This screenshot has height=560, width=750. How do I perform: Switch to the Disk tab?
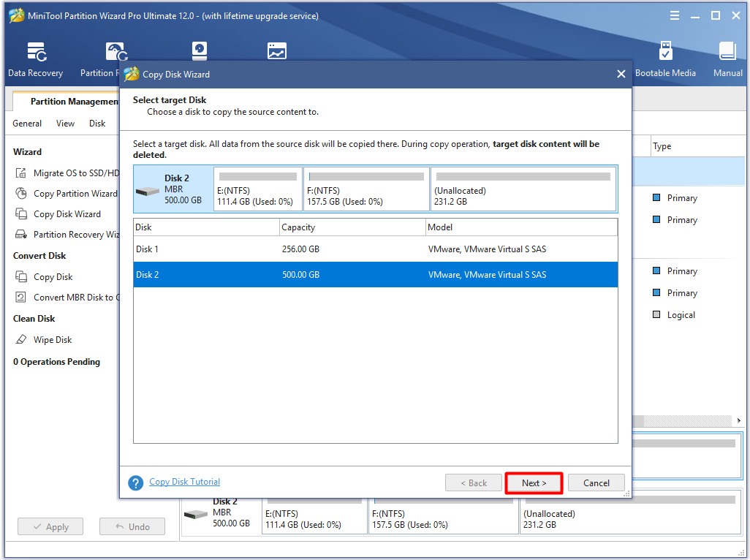[x=96, y=123]
